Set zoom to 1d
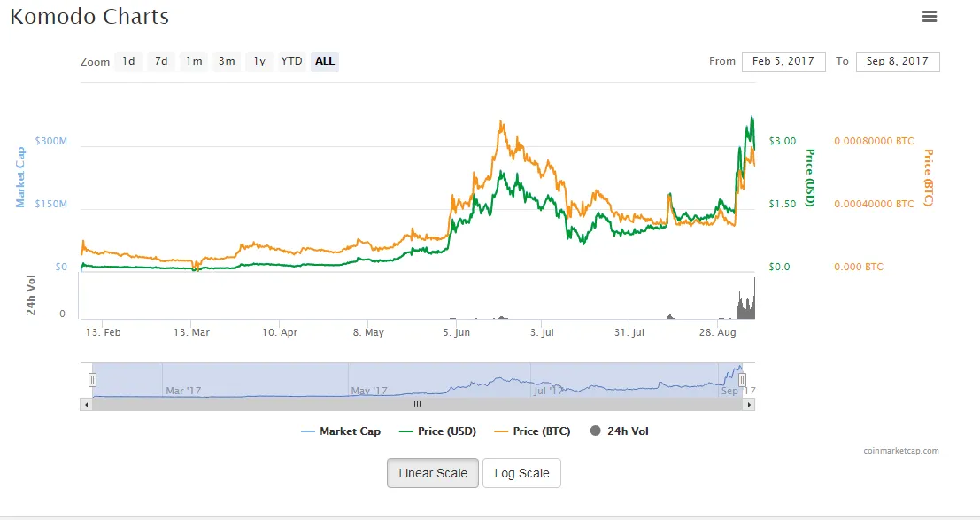Screen dimensions: 980x520 click(128, 61)
